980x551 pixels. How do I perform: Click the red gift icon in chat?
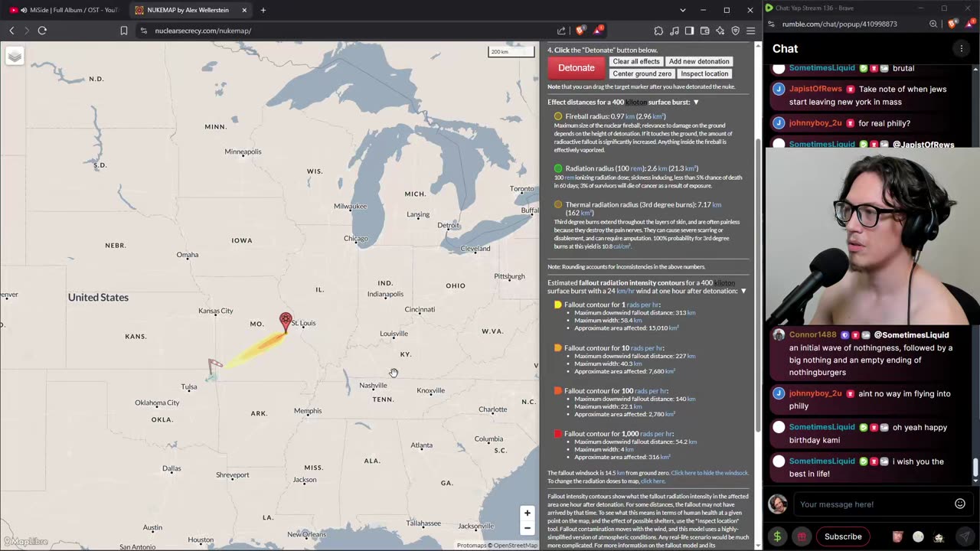[802, 536]
